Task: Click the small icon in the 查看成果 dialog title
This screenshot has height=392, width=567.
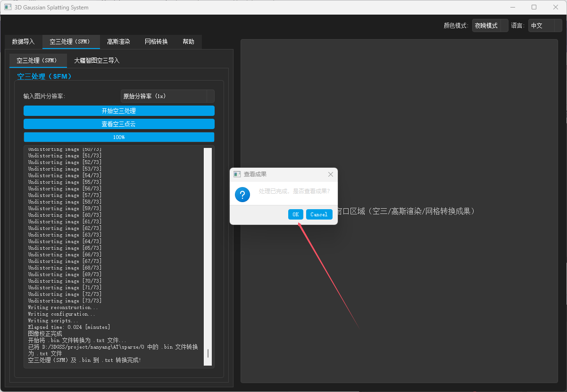Action: 237,174
